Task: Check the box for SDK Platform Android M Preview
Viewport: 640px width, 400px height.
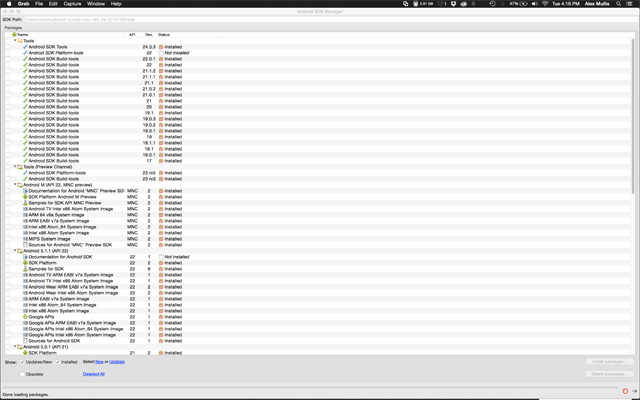Action: [8, 197]
